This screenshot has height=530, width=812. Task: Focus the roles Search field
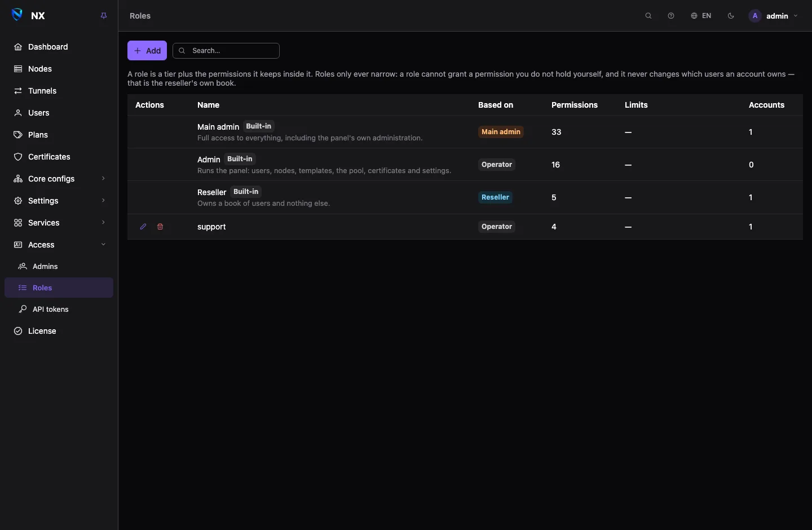pos(226,51)
